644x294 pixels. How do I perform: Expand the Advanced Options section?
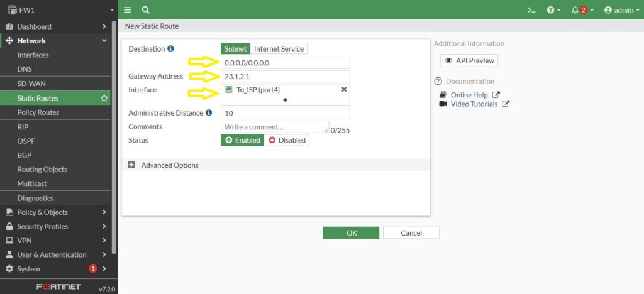click(131, 165)
